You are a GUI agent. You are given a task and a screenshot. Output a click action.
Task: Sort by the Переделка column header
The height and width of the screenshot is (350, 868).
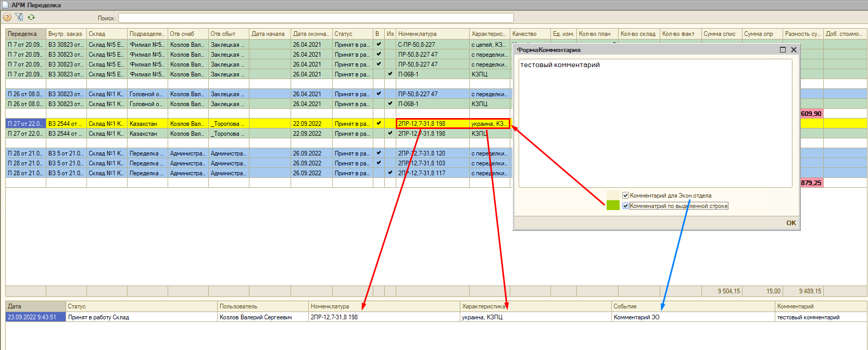point(26,34)
